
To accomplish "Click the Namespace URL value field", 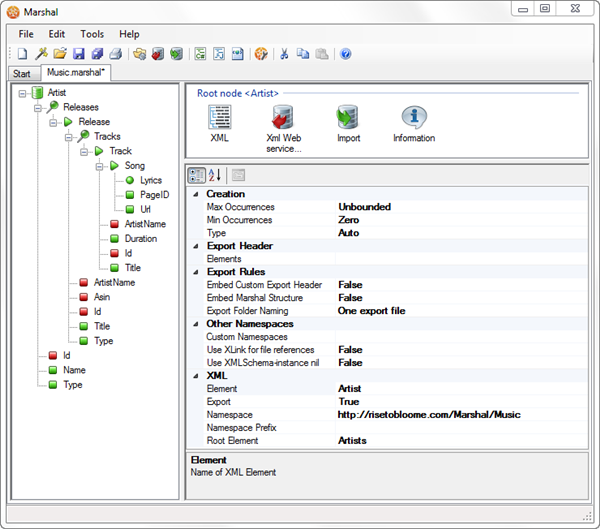I will pyautogui.click(x=461, y=415).
